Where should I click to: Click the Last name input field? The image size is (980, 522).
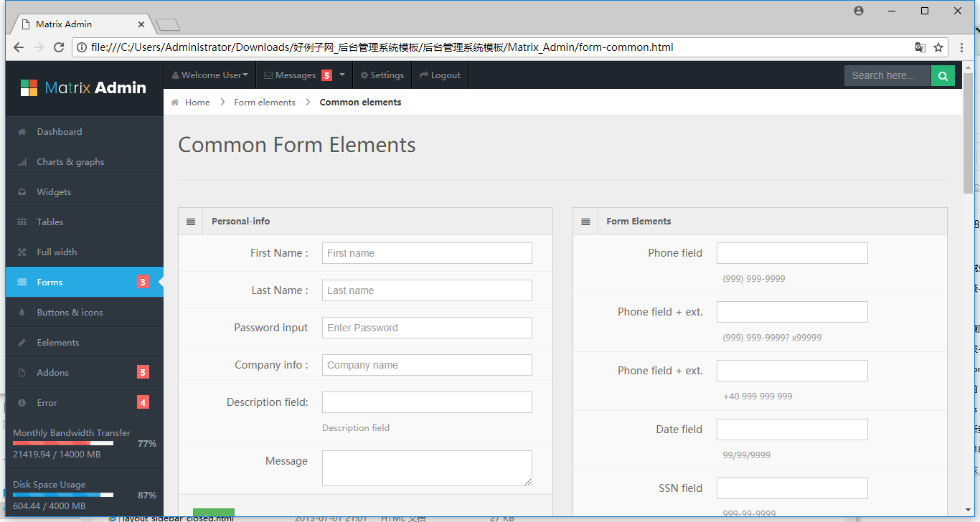[427, 290]
